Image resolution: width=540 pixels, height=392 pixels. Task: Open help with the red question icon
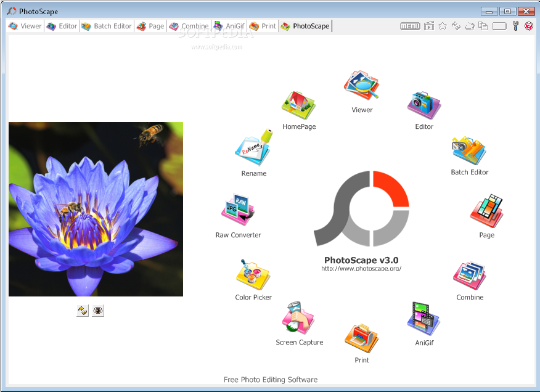529,26
